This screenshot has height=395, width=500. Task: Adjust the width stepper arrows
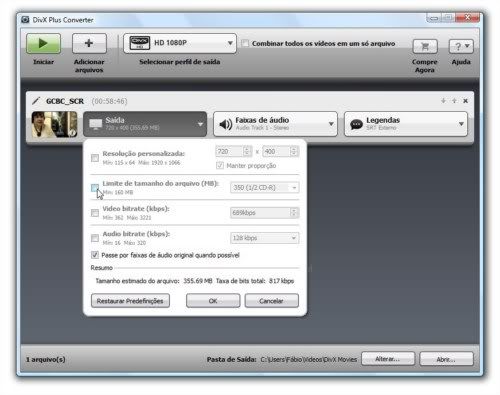point(247,152)
